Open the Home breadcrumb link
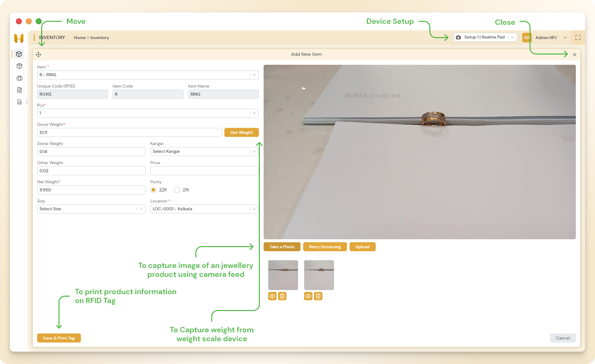Screen dimensions: 595x364 click(80, 37)
